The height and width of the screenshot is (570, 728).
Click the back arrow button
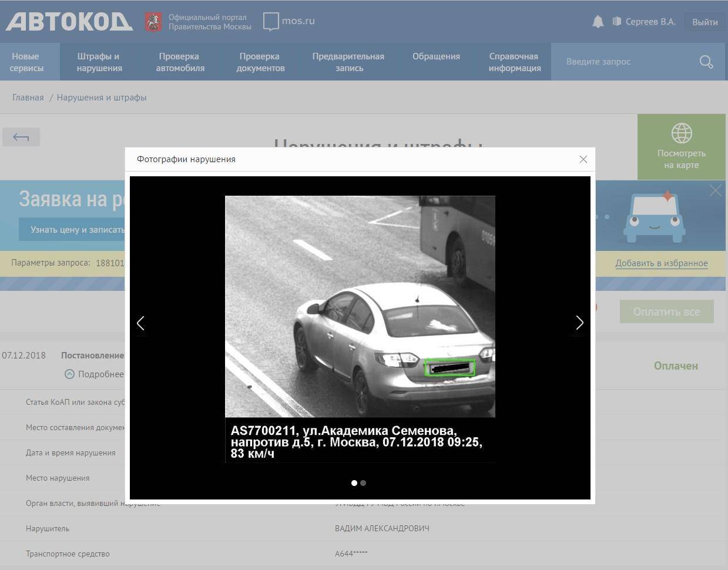21,137
